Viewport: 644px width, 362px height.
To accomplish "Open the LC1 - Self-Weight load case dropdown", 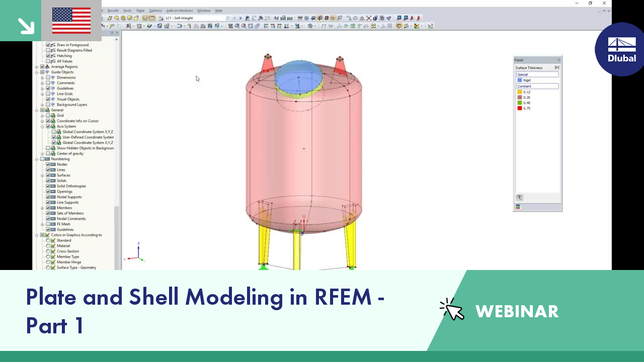I will pyautogui.click(x=228, y=18).
